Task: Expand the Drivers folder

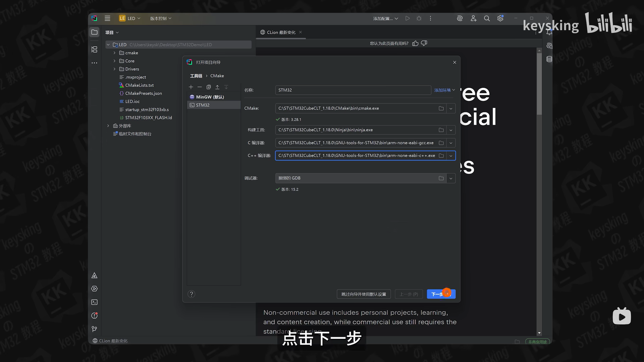Action: coord(114,69)
